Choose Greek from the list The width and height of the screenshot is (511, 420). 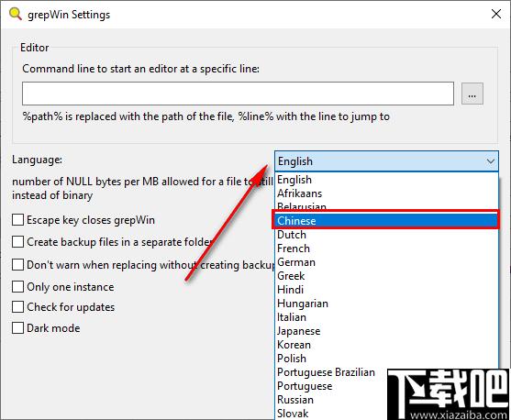pos(386,276)
